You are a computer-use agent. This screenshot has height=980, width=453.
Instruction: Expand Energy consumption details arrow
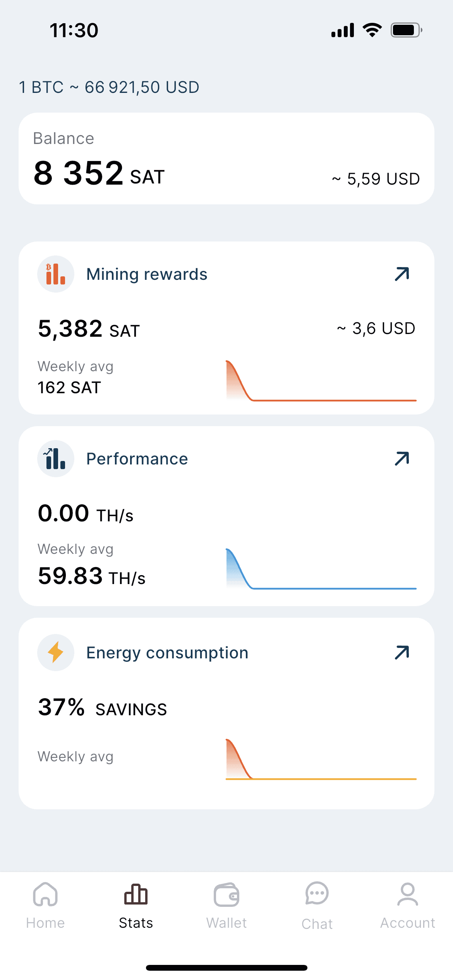pyautogui.click(x=402, y=653)
